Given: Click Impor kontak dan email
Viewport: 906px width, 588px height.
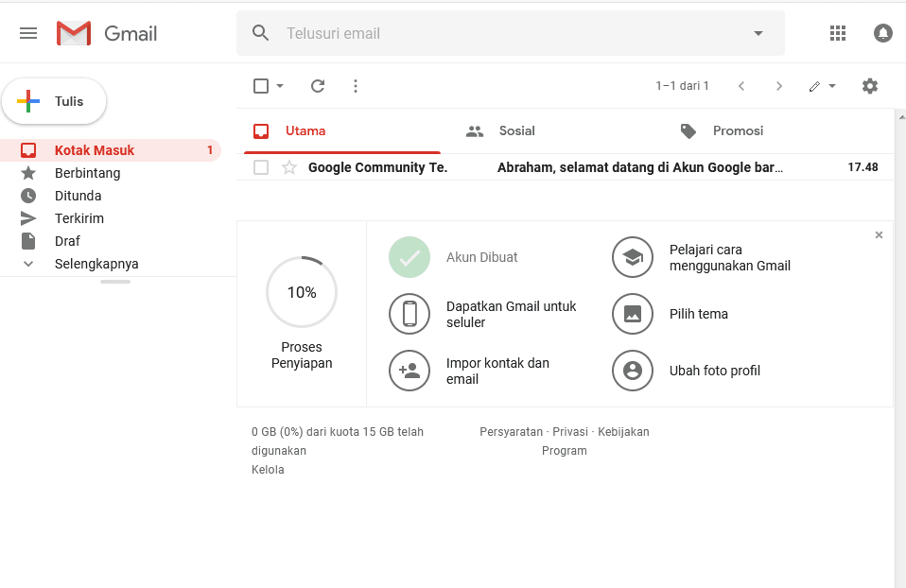Looking at the screenshot, I should (x=497, y=371).
